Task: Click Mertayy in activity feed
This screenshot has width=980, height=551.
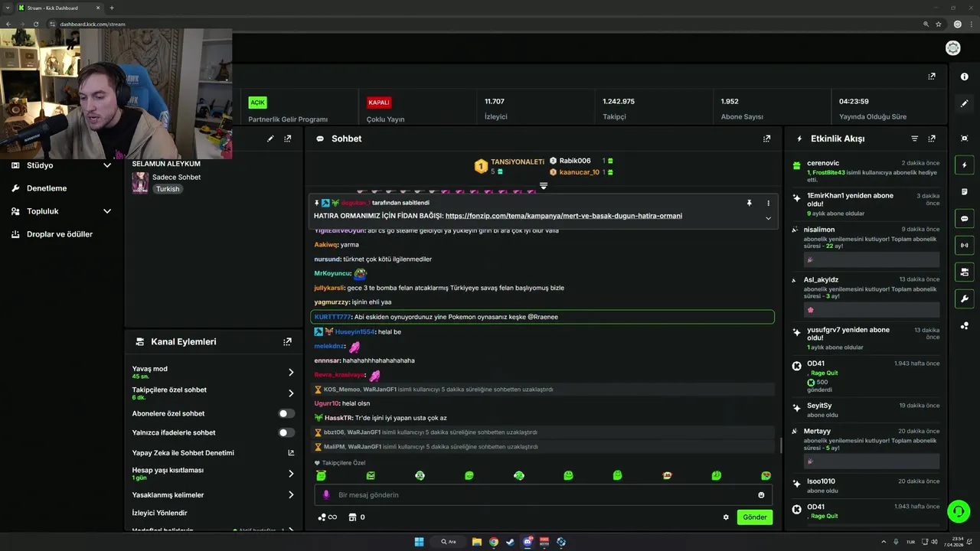Action: click(817, 431)
